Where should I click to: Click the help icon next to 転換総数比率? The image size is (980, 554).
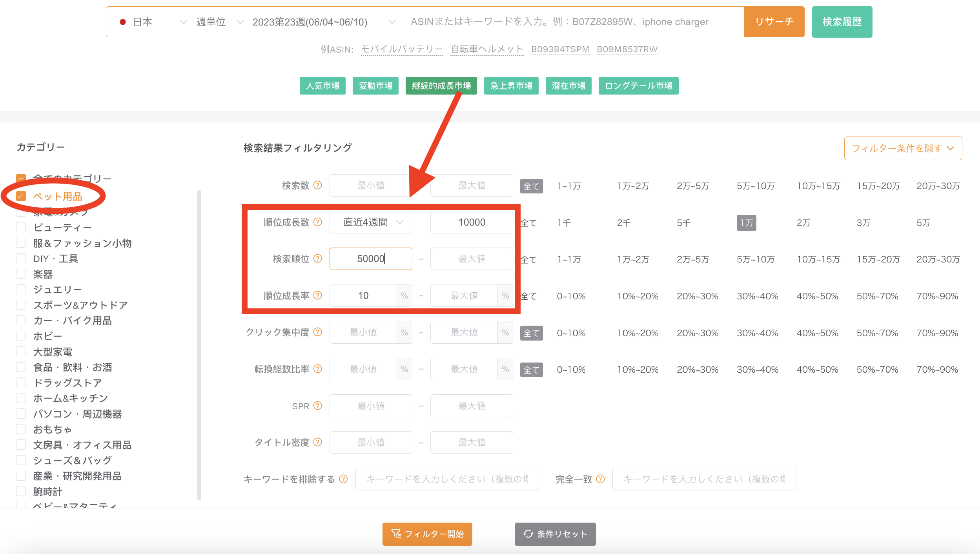click(x=318, y=369)
